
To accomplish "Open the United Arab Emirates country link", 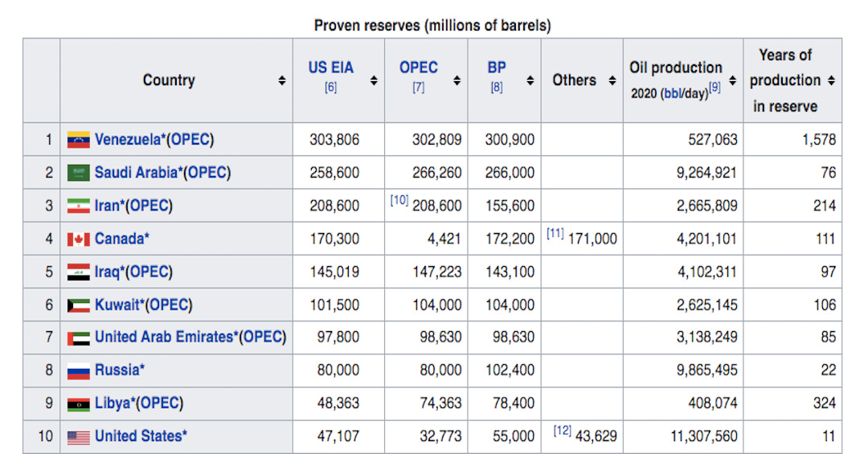I will tap(164, 337).
